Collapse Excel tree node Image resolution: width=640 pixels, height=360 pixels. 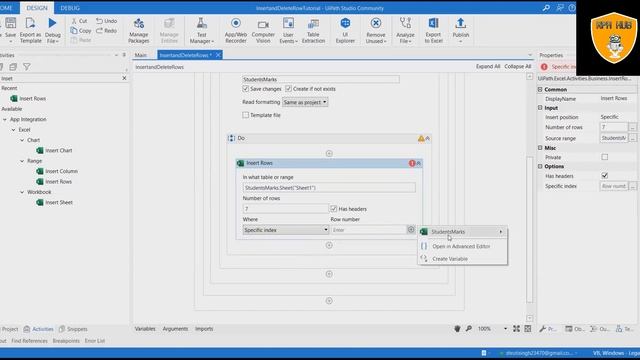pyautogui.click(x=13, y=130)
